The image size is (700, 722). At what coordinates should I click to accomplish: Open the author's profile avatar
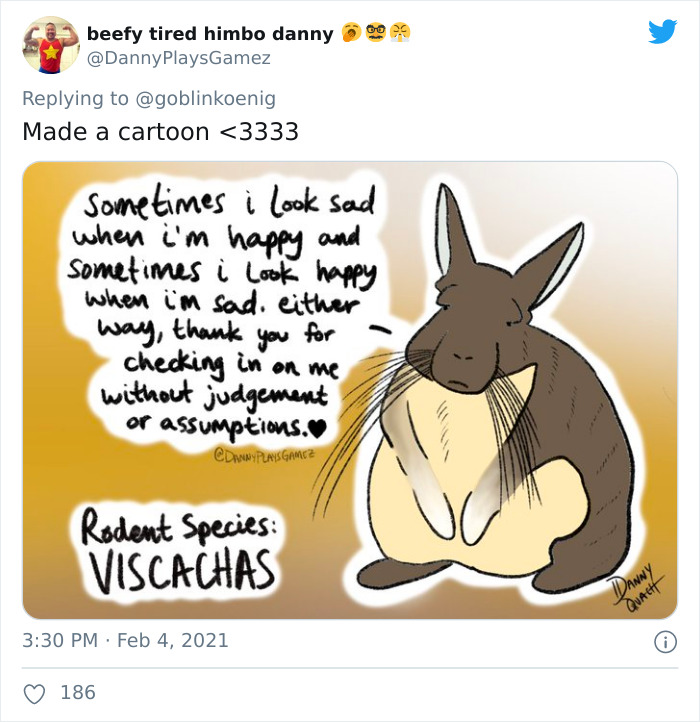click(50, 45)
